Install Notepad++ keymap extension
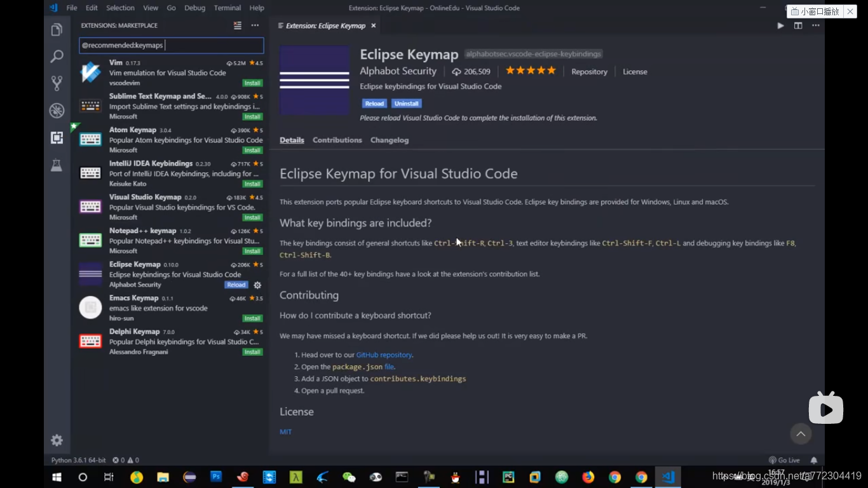 click(x=252, y=252)
